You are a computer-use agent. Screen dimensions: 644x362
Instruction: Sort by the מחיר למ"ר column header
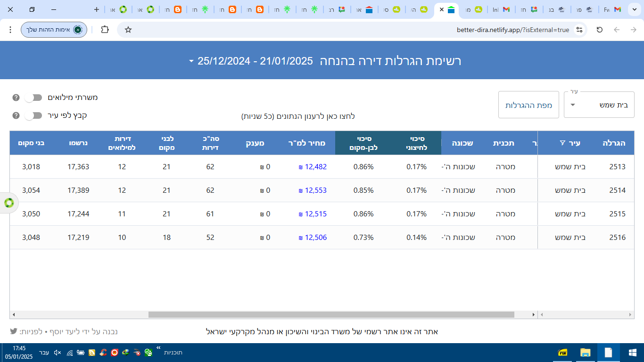307,143
